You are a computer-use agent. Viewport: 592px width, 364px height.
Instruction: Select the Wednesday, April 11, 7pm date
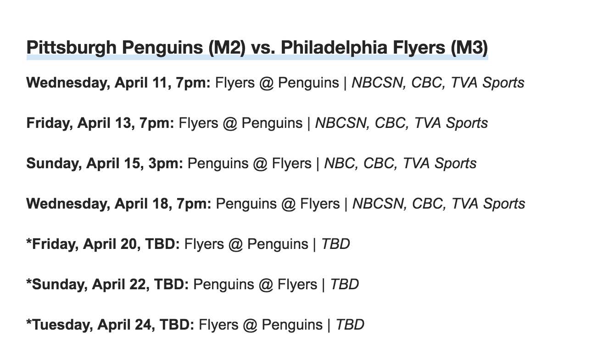(x=118, y=83)
